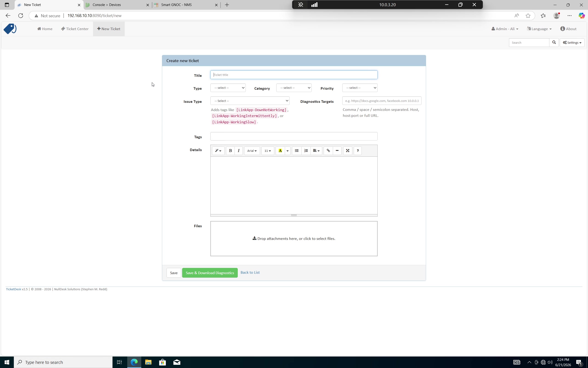
Task: Open Microsoft Edge from the taskbar
Action: [x=134, y=362]
